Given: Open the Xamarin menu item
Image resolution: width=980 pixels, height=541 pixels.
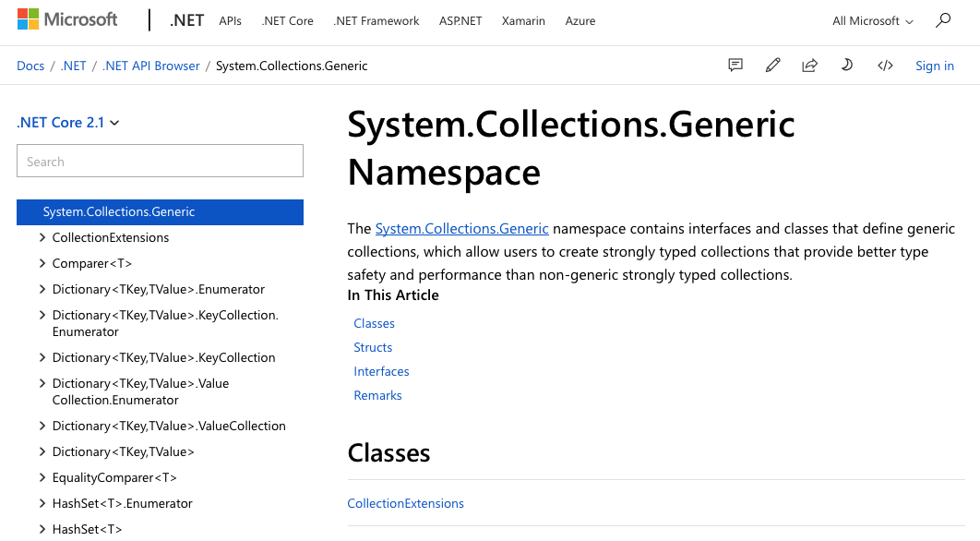Looking at the screenshot, I should (x=523, y=20).
